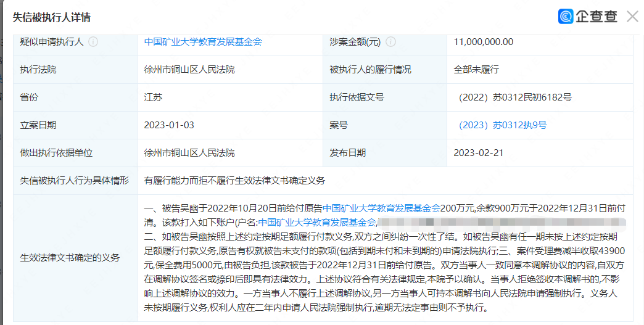644x325 pixels.
Task: Open info icon beside 疑似申请执行人
Action: click(93, 42)
